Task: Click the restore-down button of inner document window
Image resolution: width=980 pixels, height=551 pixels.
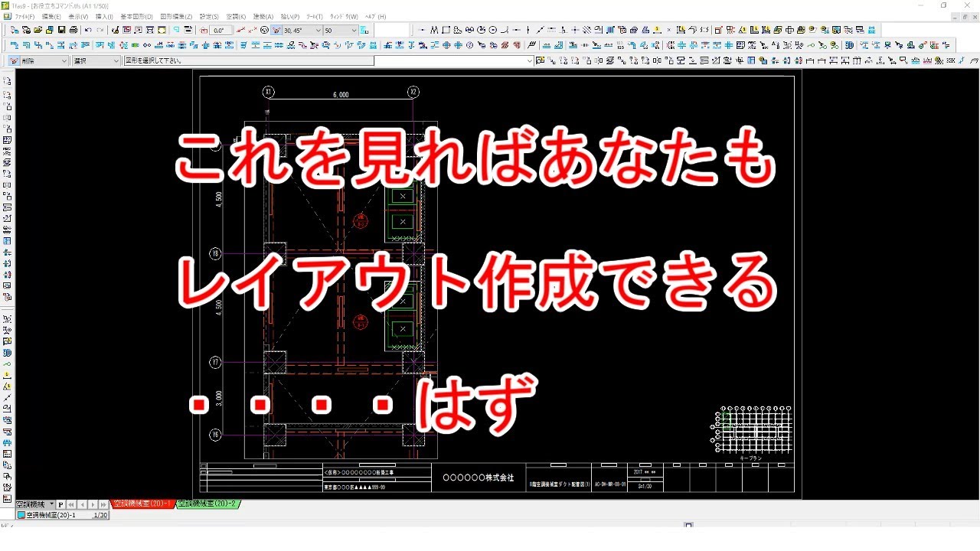Action: [964, 16]
